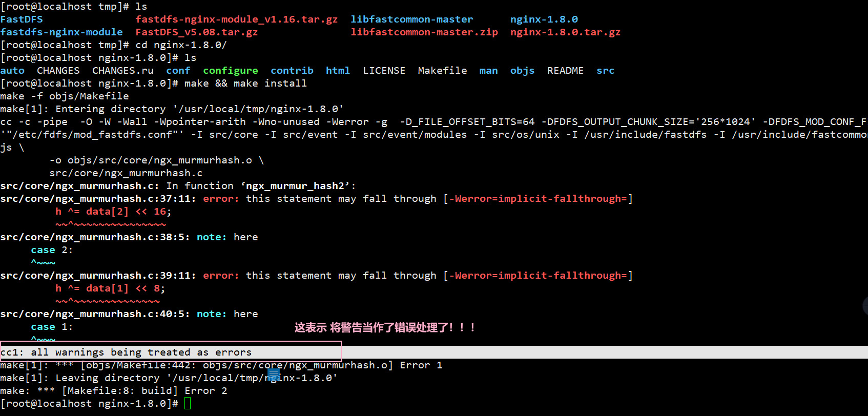
Task: Click the terminal cursor at the prompt
Action: (188, 404)
